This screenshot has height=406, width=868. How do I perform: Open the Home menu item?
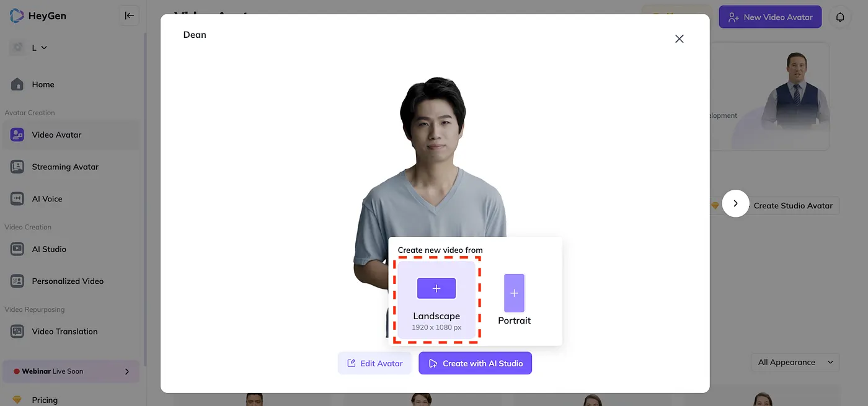click(x=71, y=84)
